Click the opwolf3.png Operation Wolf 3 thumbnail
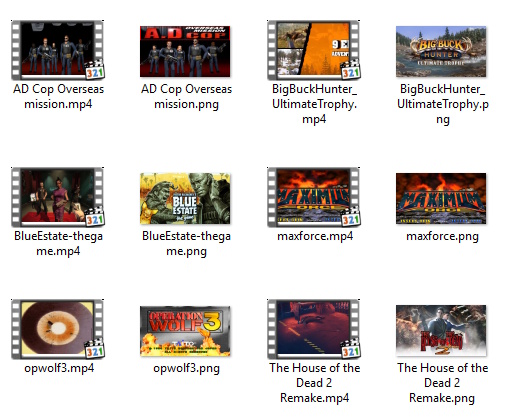This screenshot has height=420, width=506. [185, 331]
